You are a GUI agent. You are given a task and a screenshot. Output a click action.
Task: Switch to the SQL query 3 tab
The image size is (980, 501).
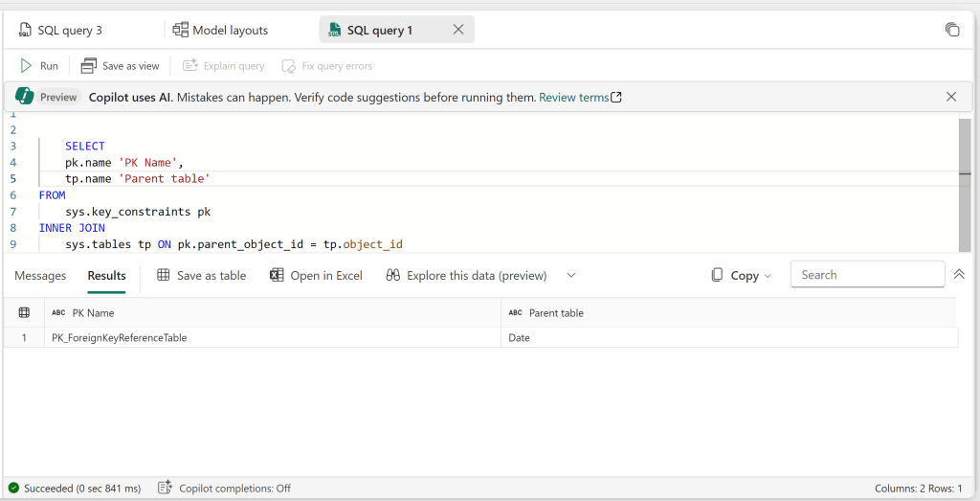point(60,30)
